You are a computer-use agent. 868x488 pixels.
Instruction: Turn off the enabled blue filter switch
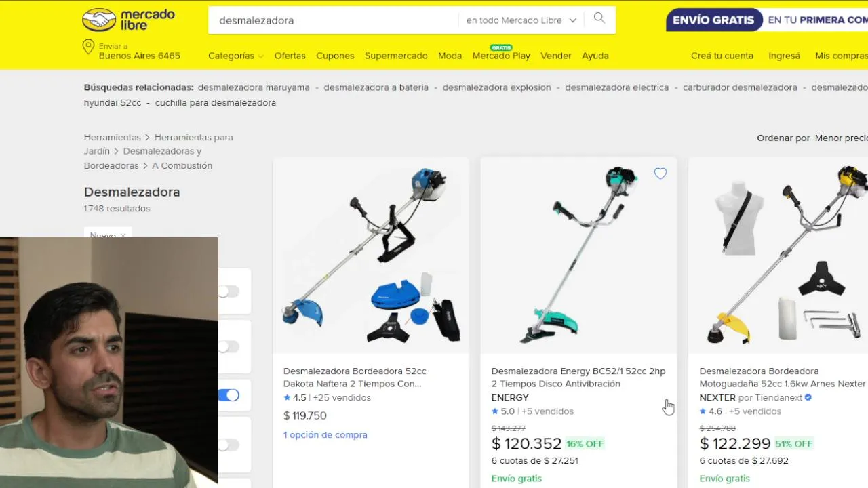point(229,395)
